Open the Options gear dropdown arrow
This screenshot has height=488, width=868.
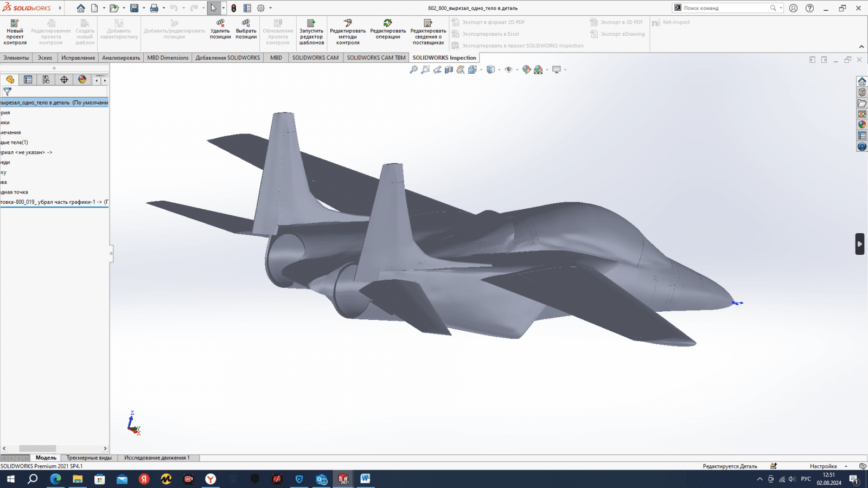pos(271,8)
